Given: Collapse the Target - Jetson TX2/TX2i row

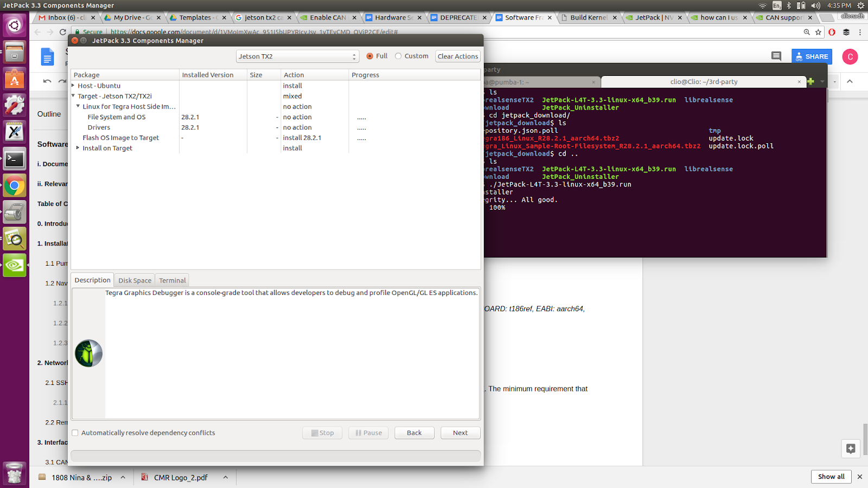Looking at the screenshot, I should 73,96.
